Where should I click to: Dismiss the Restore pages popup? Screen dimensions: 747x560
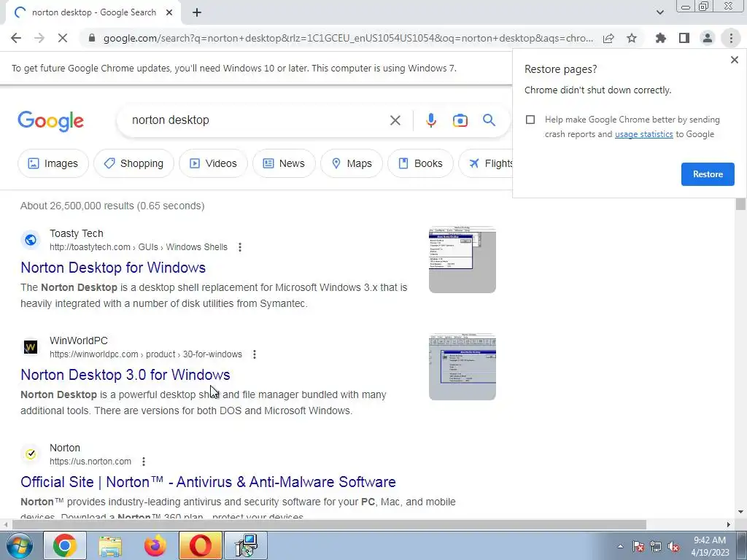click(734, 60)
